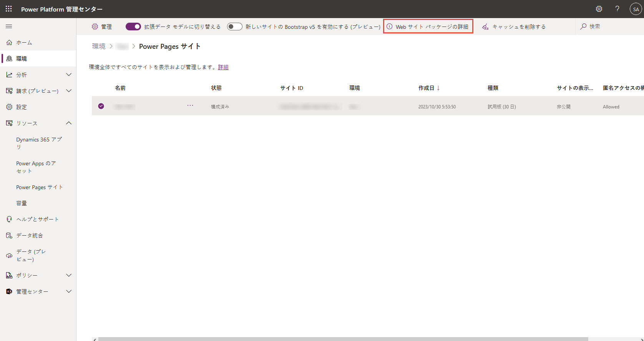644x341 pixels.
Task: Click the Resources icon in sidebar
Action: click(9, 123)
